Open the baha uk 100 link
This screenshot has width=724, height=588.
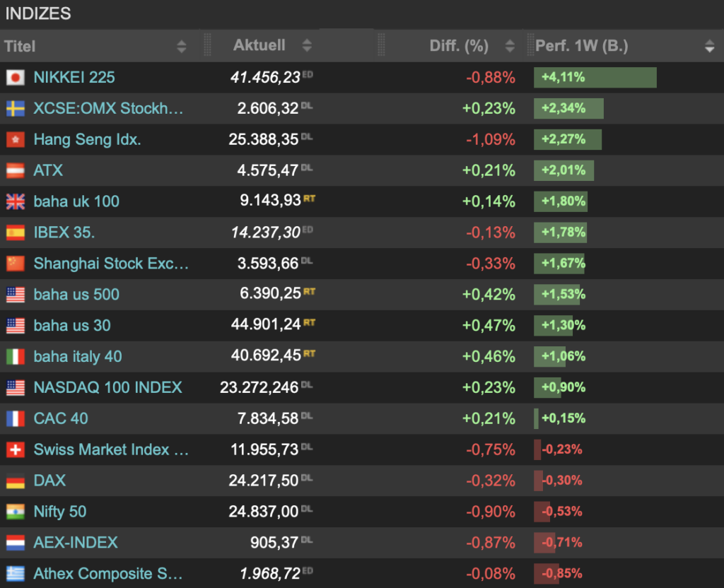76,201
